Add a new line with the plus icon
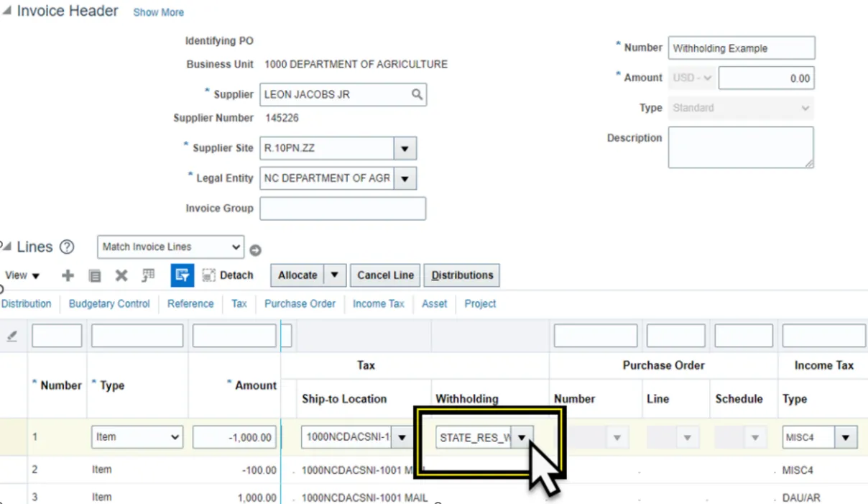Viewport: 868px width, 504px height. [x=68, y=275]
